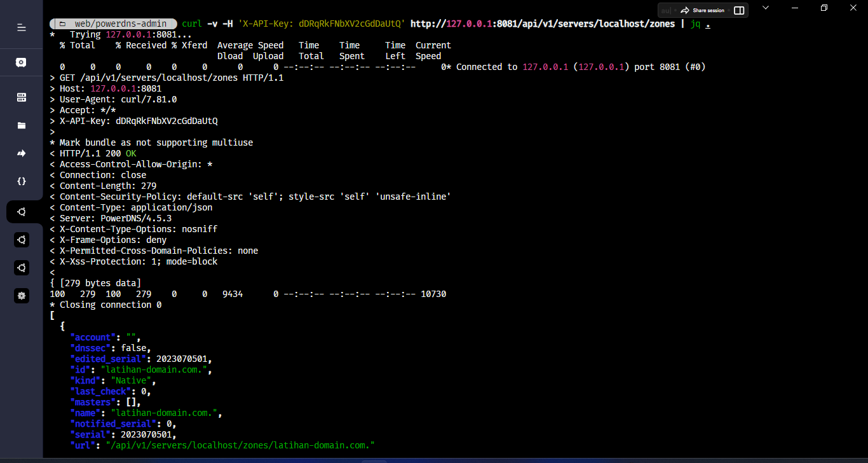Open Snippets curly braces icon
This screenshot has width=868, height=463.
coord(21,181)
